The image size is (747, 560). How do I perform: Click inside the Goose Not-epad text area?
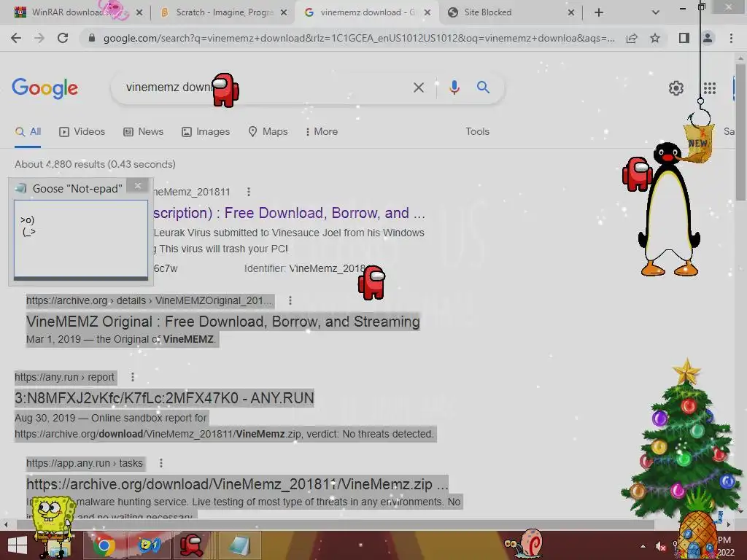(x=81, y=238)
